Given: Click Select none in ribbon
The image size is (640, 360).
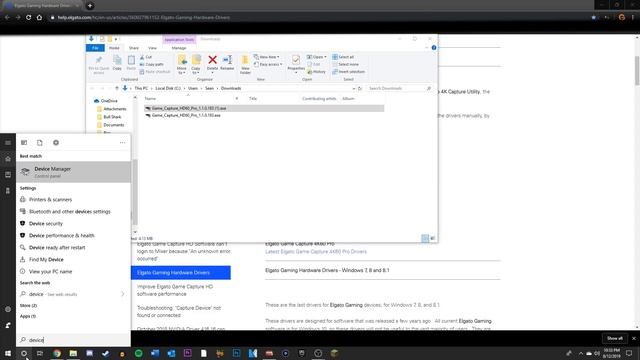Looking at the screenshot, I should [345, 64].
